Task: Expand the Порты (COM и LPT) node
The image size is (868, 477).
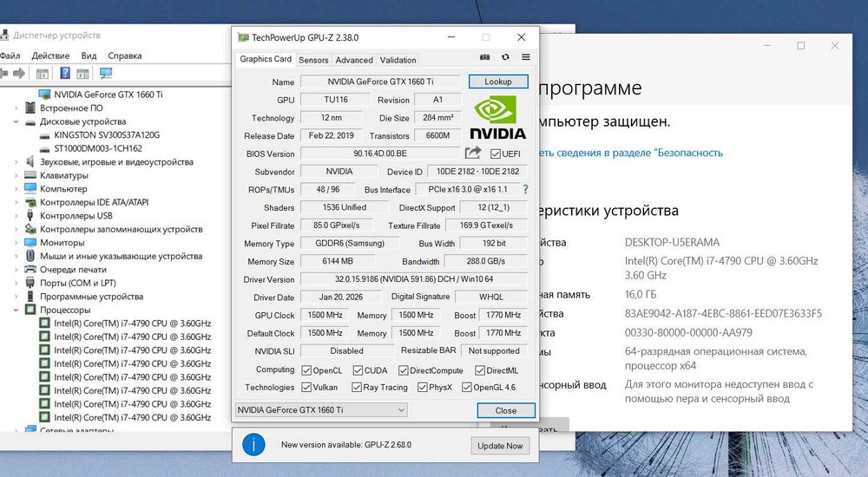Action: (16, 283)
